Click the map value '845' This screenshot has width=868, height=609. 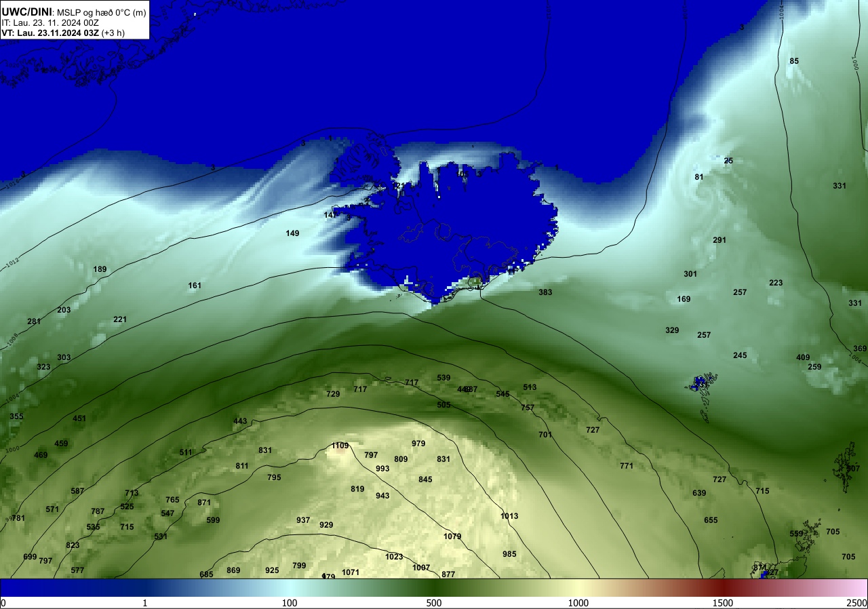(x=425, y=479)
